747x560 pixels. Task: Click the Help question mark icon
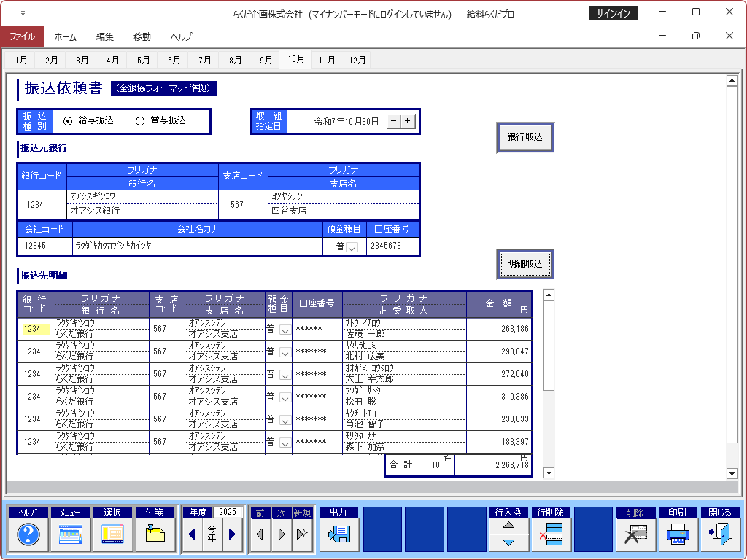[28, 534]
